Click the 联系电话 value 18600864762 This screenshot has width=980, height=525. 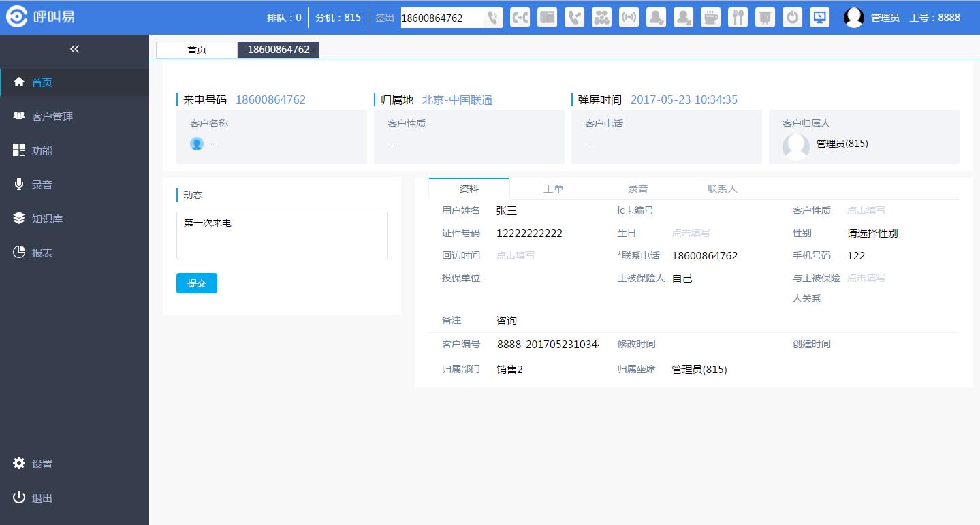(705, 255)
